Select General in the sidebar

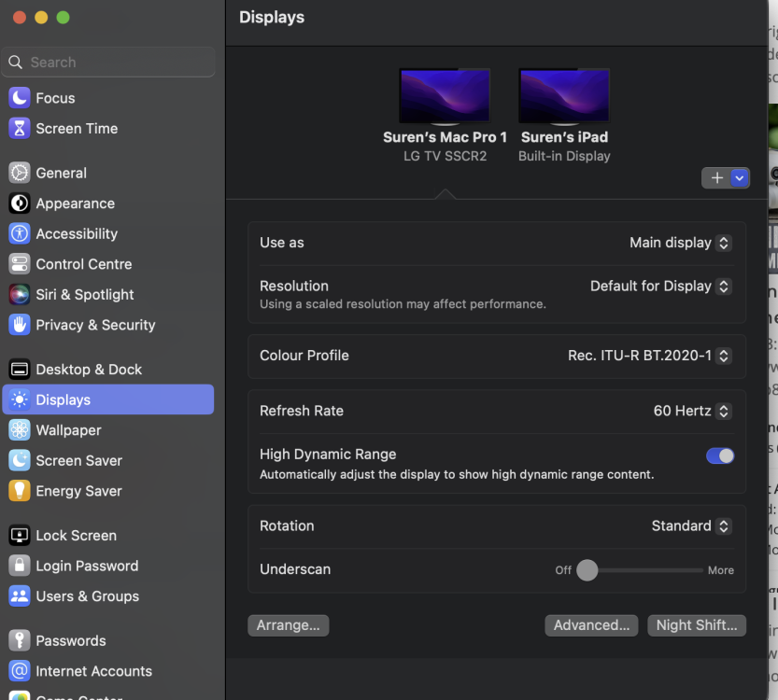(x=62, y=173)
